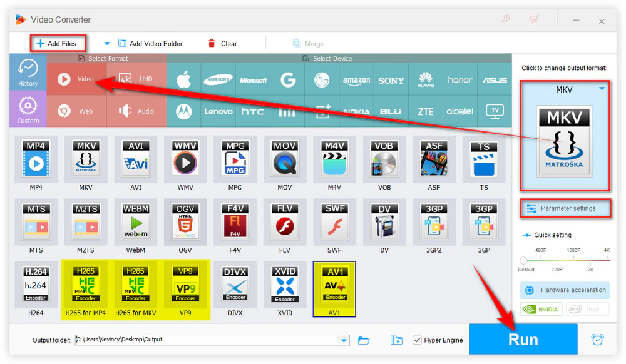
Task: Open the HTC device category
Action: pos(253,111)
